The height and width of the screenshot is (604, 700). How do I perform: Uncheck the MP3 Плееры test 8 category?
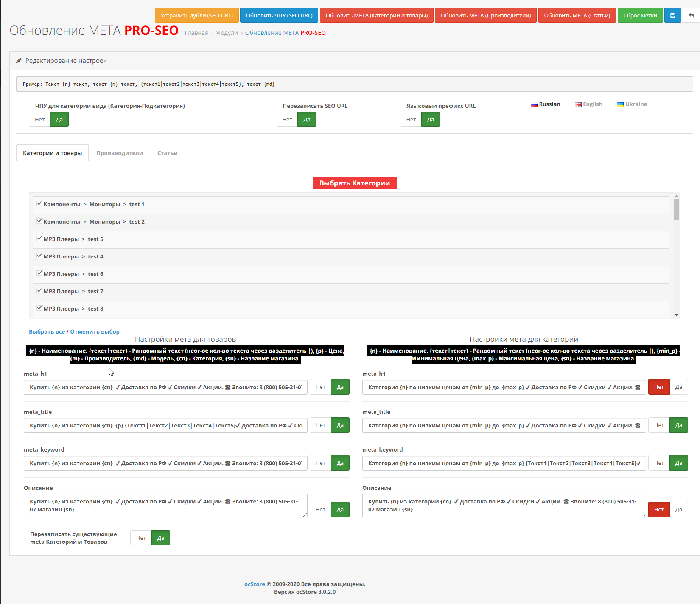[x=39, y=308]
